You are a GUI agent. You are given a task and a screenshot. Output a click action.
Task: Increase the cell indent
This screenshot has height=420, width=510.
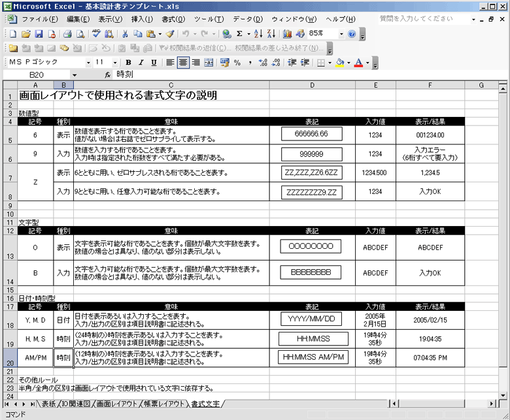305,62
